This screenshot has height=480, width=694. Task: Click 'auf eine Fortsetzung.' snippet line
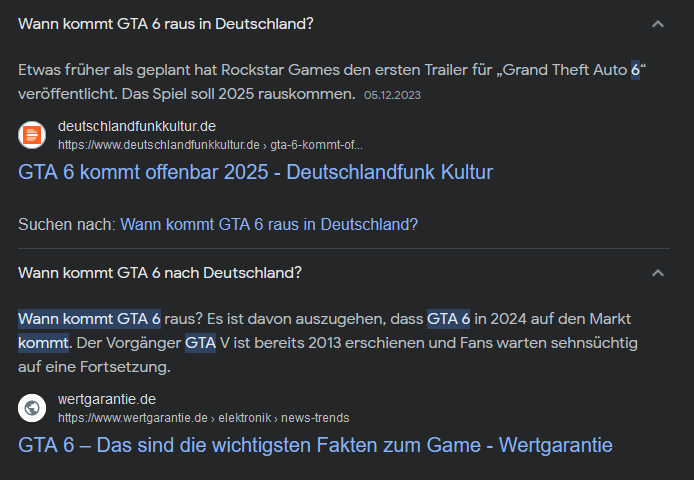tap(94, 367)
